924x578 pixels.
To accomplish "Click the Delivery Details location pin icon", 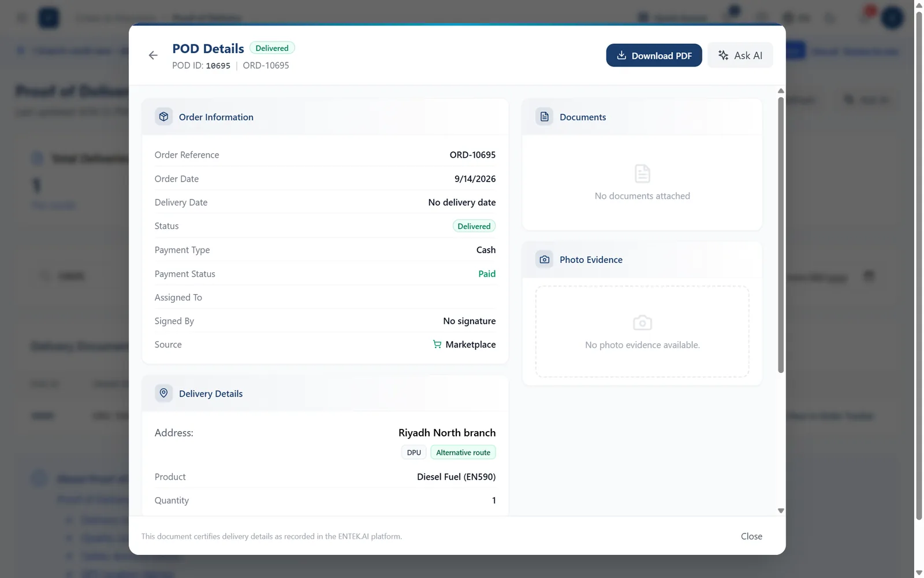I will pyautogui.click(x=164, y=394).
